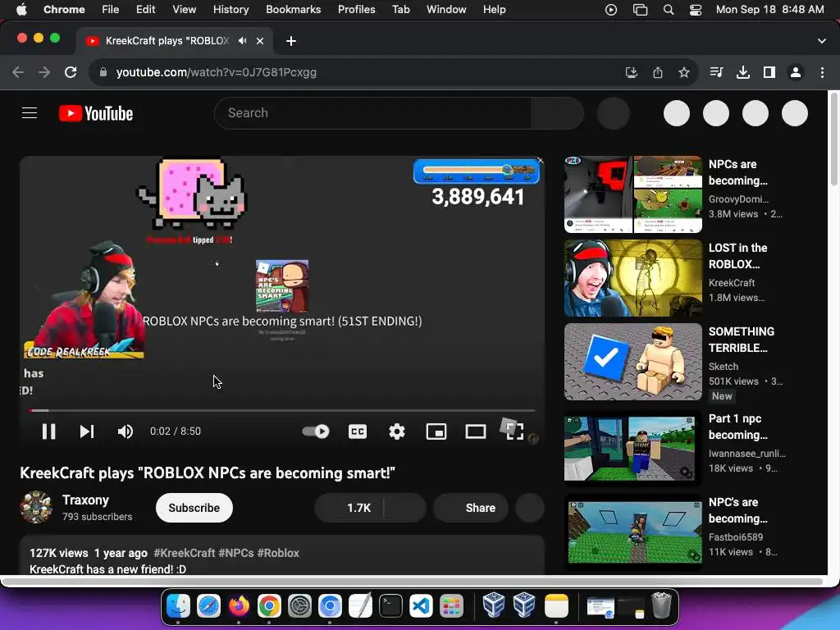The width and height of the screenshot is (840, 630).
Task: Open the Apple menu
Action: pyautogui.click(x=21, y=10)
